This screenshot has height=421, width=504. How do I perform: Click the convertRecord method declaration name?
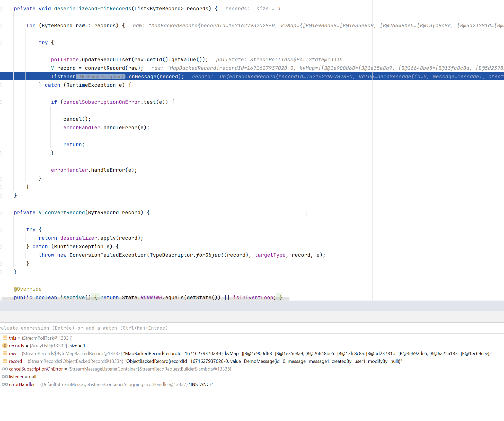pyautogui.click(x=65, y=212)
